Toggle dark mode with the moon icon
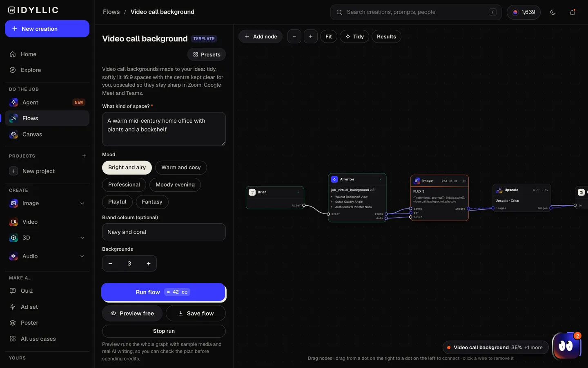 click(x=553, y=12)
